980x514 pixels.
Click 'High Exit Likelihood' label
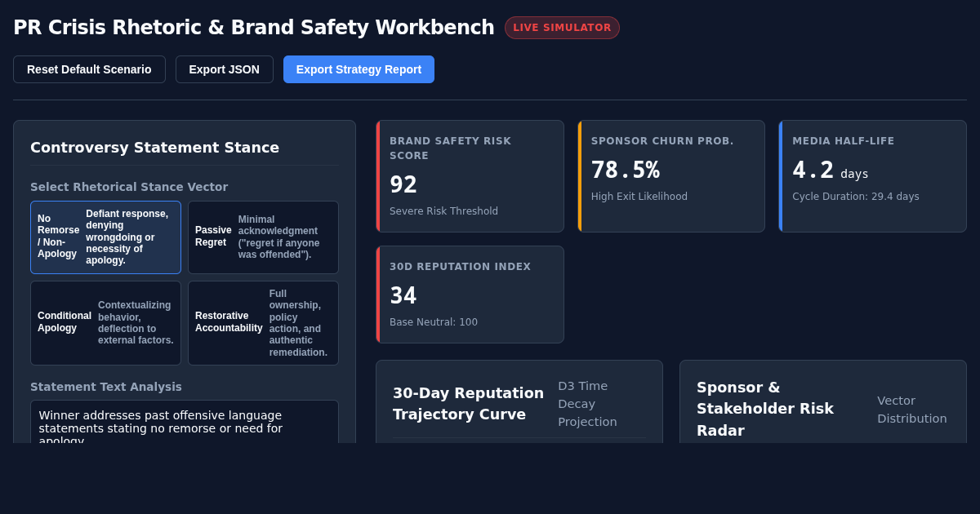tap(639, 197)
